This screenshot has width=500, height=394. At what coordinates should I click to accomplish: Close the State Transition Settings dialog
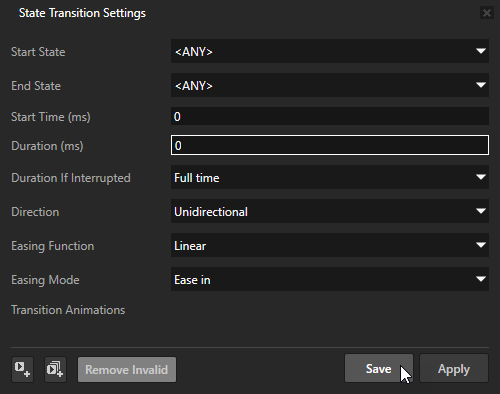tap(487, 13)
